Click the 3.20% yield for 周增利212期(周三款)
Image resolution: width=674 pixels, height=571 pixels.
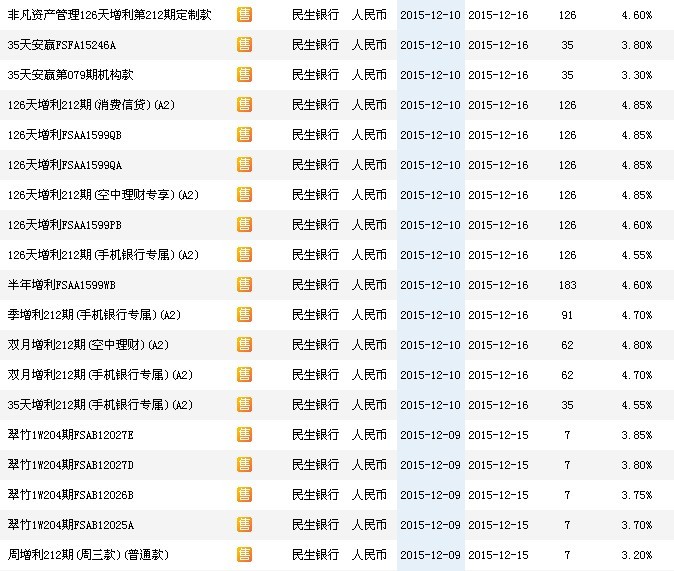(637, 555)
